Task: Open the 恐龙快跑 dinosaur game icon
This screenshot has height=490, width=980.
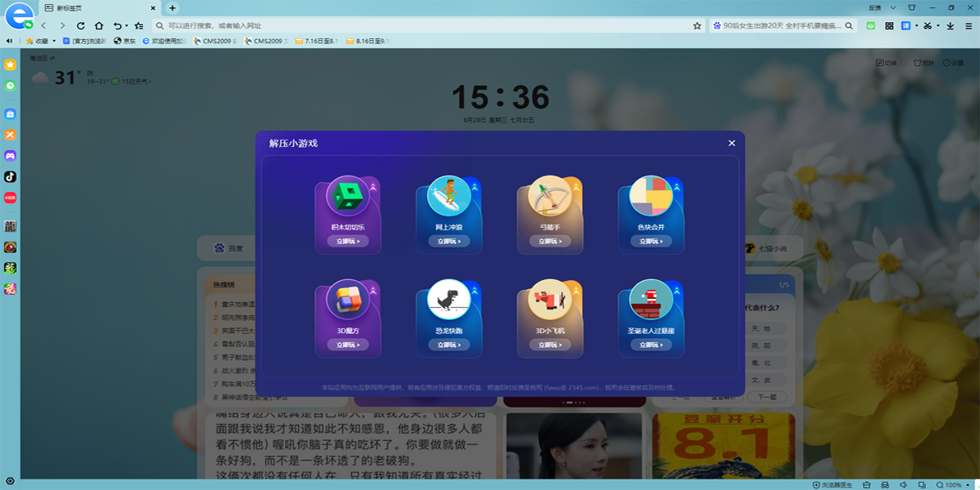Action: tap(448, 301)
